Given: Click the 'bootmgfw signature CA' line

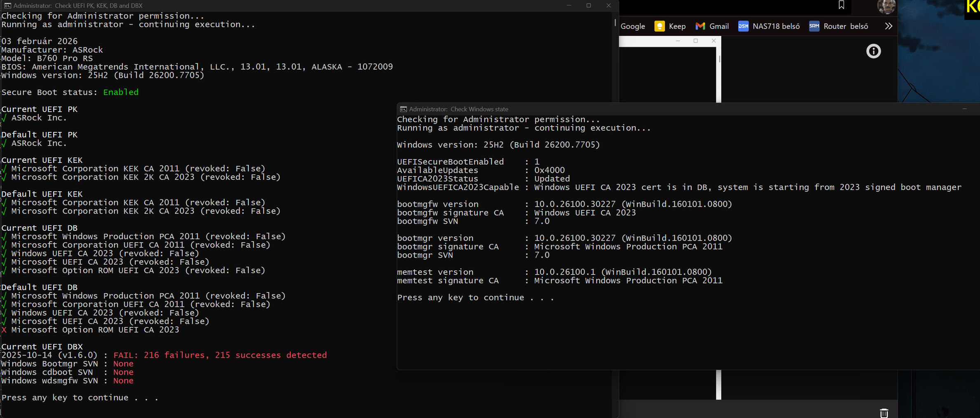Looking at the screenshot, I should pyautogui.click(x=516, y=213).
